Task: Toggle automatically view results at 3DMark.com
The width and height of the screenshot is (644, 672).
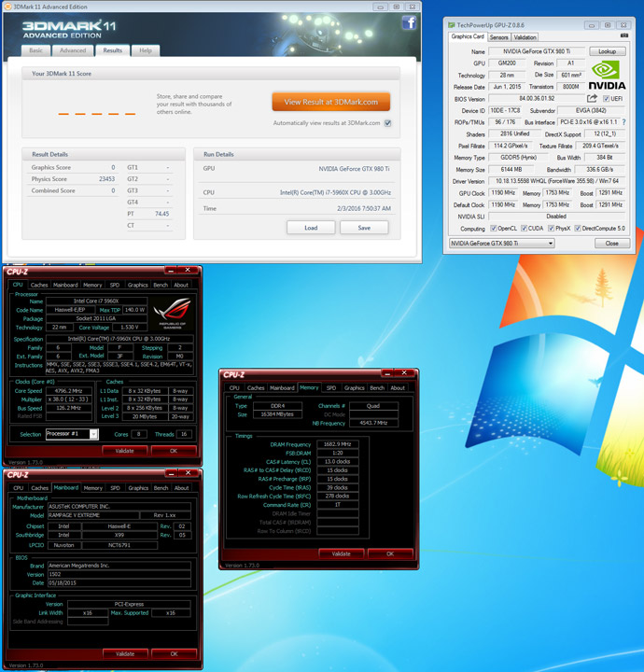Action: tap(387, 123)
